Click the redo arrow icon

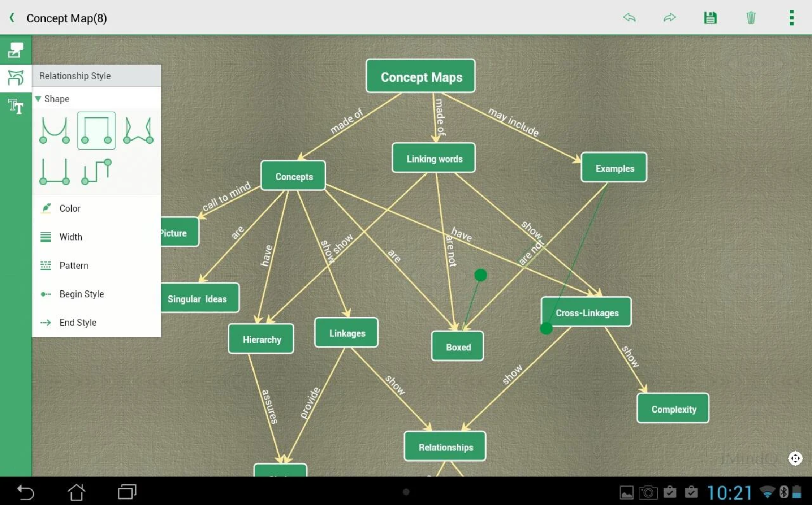tap(669, 17)
